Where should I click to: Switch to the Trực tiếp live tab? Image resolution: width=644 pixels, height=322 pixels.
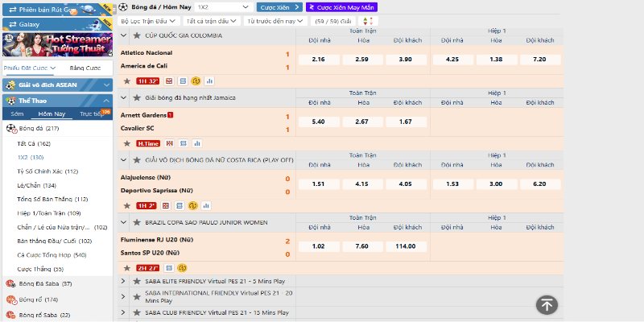point(94,114)
